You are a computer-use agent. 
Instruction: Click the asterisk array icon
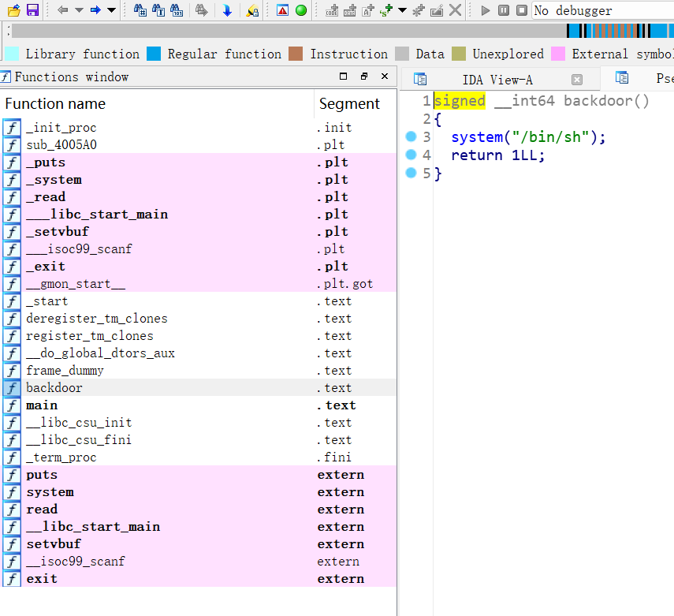(x=419, y=10)
